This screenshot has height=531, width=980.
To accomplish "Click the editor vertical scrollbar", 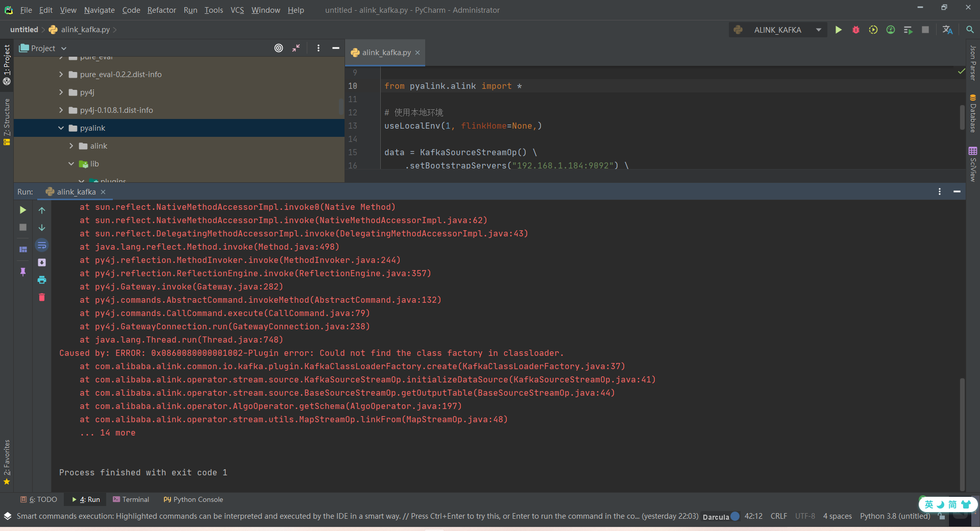I will (962, 118).
